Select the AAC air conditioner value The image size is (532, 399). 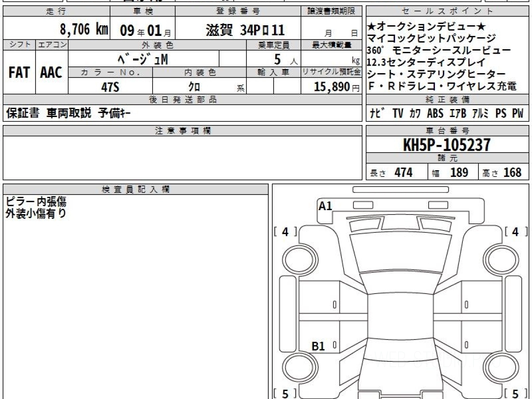pos(51,73)
